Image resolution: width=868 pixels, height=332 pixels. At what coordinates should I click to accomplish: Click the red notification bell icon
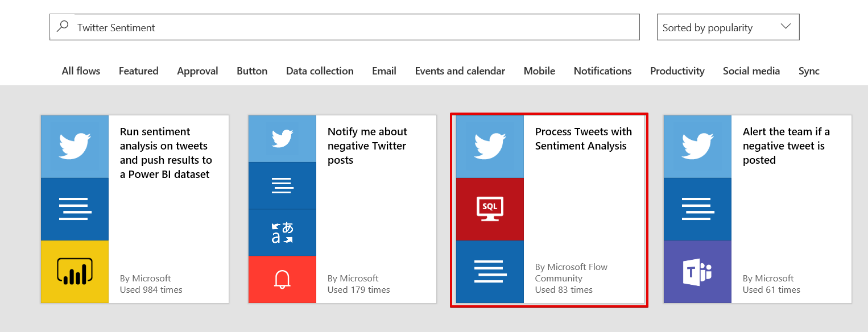(282, 279)
